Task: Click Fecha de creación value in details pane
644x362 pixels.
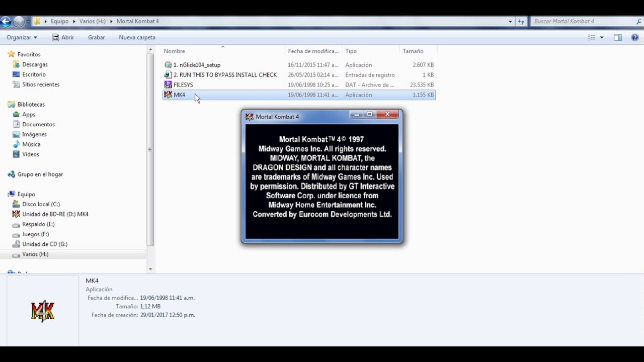Action: pyautogui.click(x=168, y=315)
